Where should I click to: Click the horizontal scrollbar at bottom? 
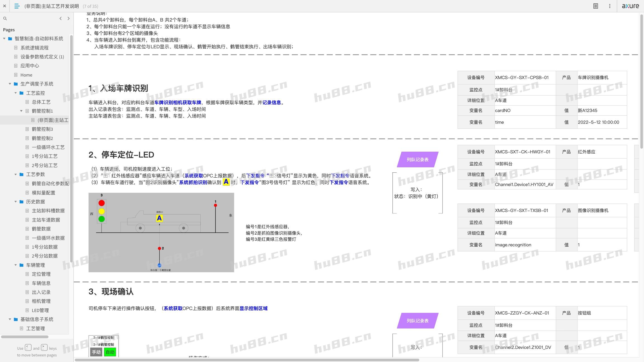coord(247,360)
